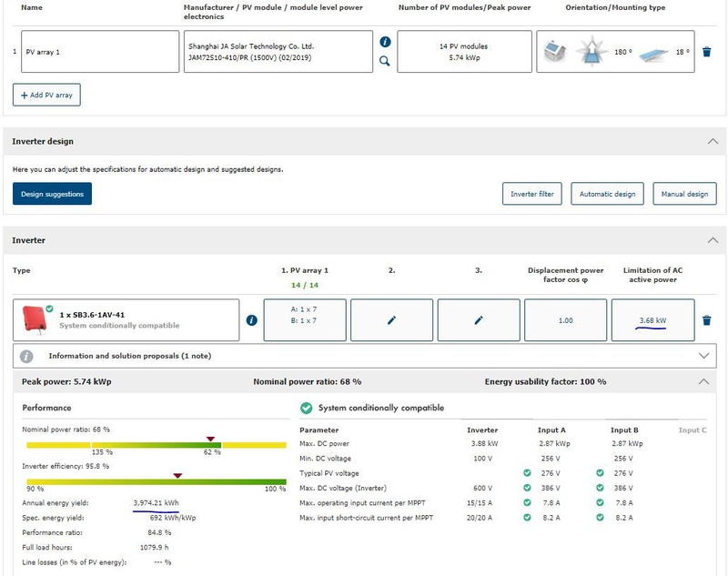Run Automatic design
The width and height of the screenshot is (728, 576).
coord(607,194)
